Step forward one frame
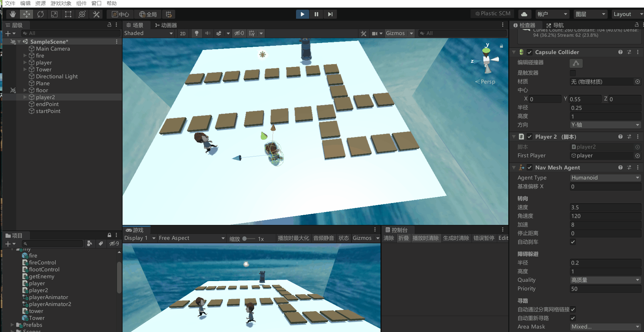 point(330,14)
